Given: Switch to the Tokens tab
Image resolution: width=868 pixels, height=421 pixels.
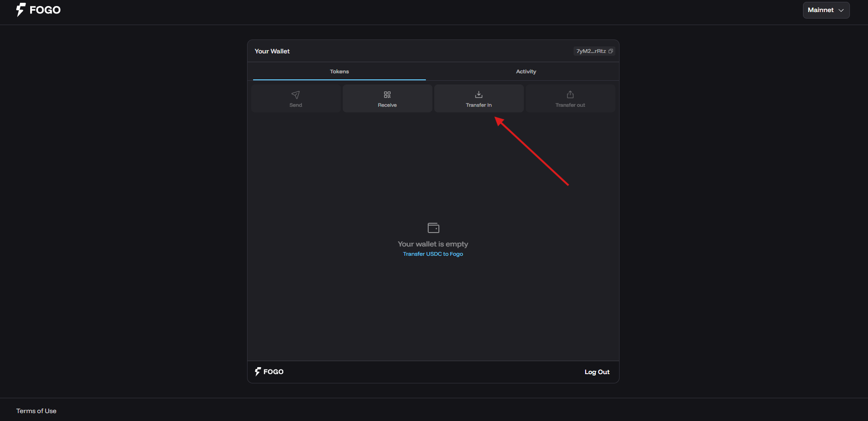Looking at the screenshot, I should 339,71.
